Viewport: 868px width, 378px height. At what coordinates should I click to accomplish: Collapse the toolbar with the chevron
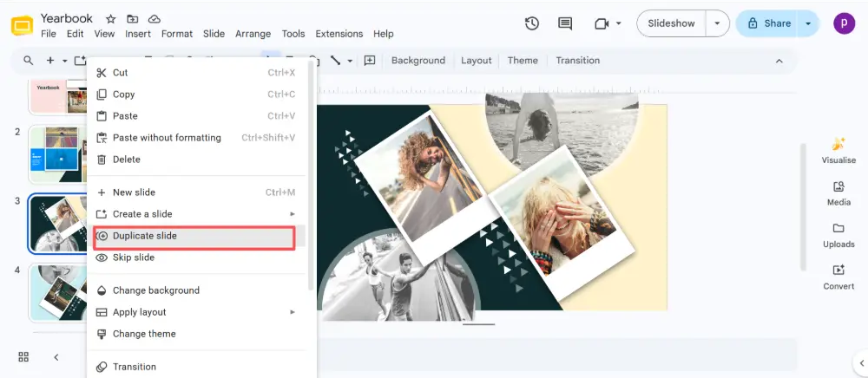point(779,61)
